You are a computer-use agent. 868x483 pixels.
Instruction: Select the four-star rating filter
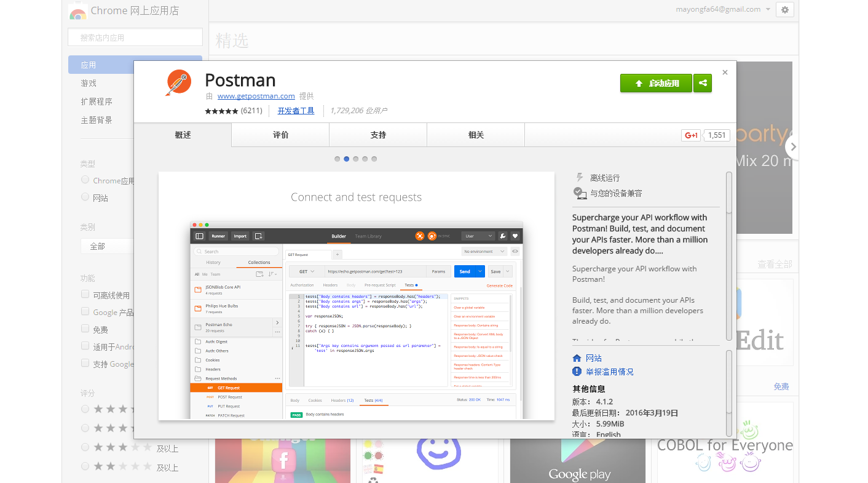pos(85,428)
